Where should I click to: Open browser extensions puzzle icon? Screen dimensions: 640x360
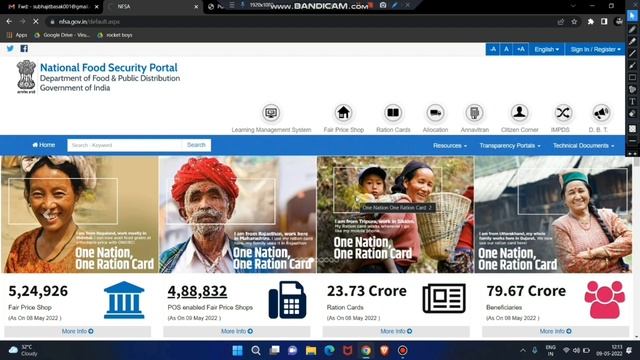point(591,22)
